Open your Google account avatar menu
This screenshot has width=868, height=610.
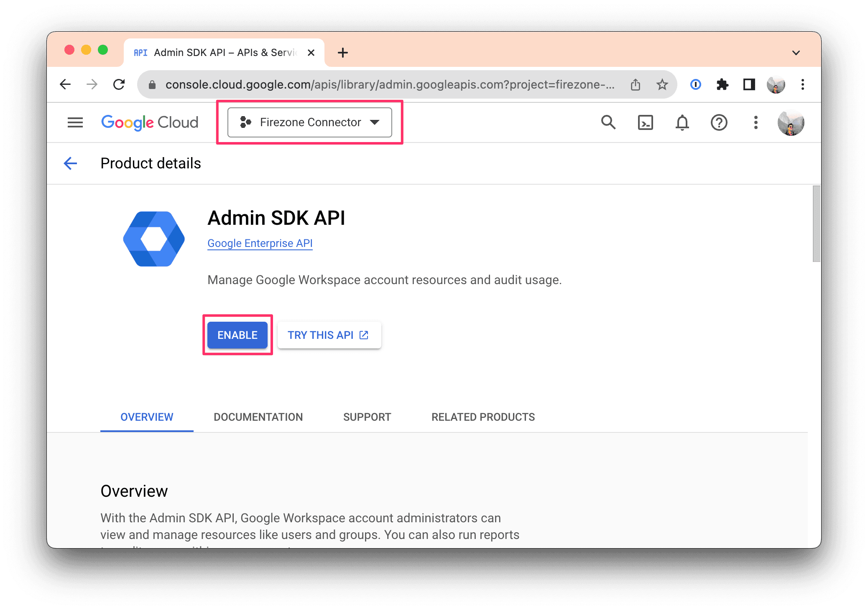(x=791, y=122)
